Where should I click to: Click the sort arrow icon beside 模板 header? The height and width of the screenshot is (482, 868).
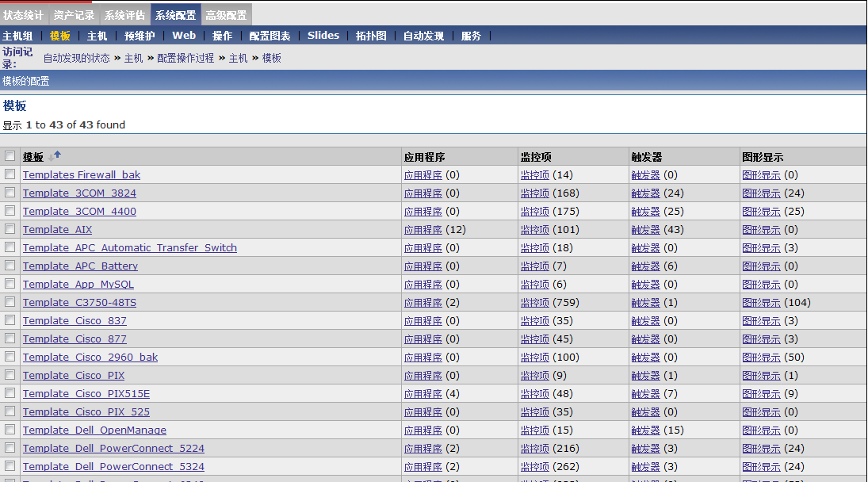click(x=55, y=156)
